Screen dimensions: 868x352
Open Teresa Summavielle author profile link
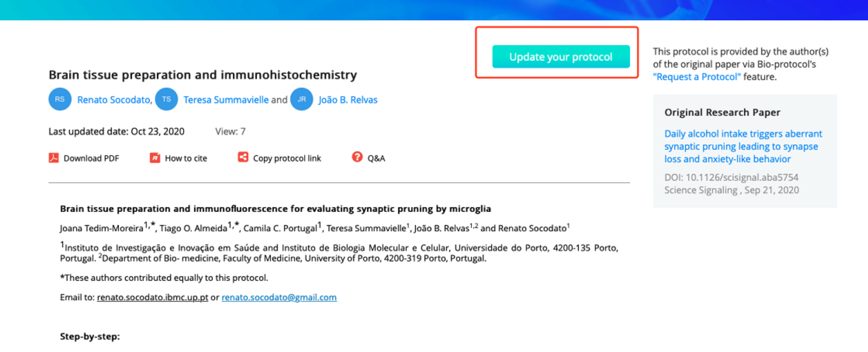226,100
